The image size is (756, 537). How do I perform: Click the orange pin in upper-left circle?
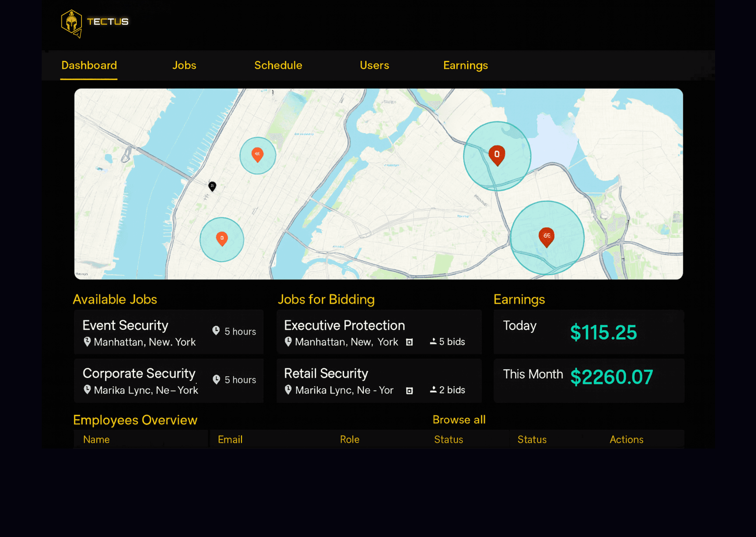(x=257, y=154)
